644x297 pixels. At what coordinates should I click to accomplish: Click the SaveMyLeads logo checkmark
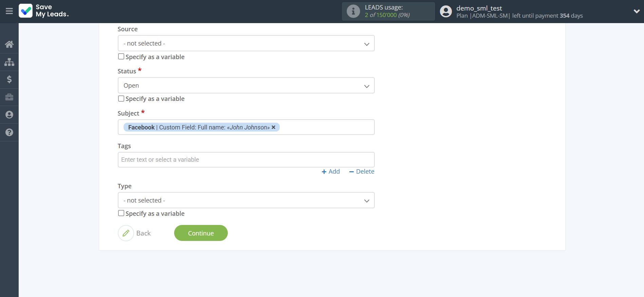coord(26,11)
